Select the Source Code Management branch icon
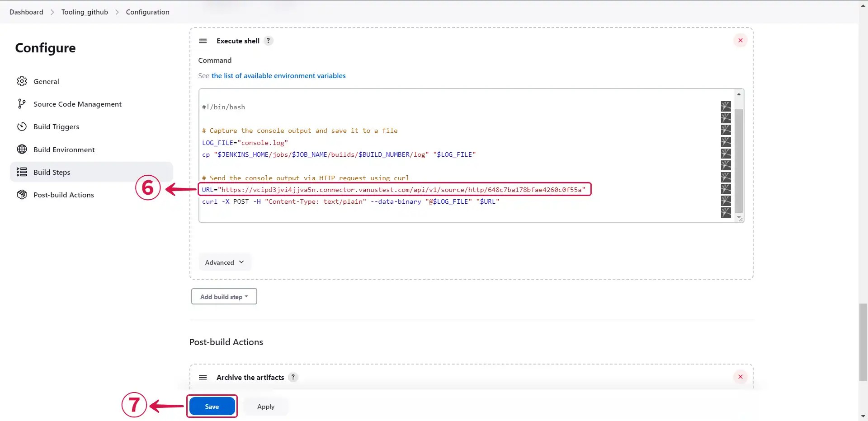Image resolution: width=868 pixels, height=421 pixels. point(22,104)
